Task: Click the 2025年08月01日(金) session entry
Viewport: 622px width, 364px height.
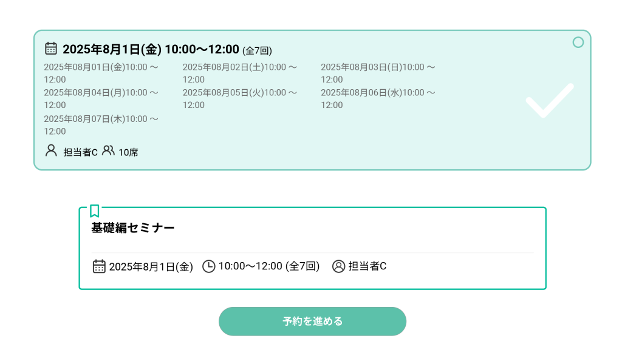Action: (x=101, y=73)
